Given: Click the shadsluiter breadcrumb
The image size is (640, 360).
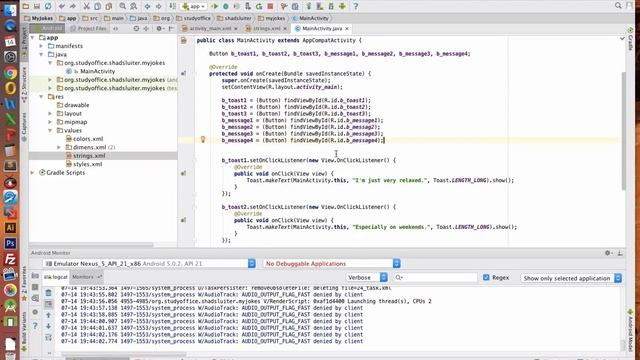Looking at the screenshot, I should [234, 18].
